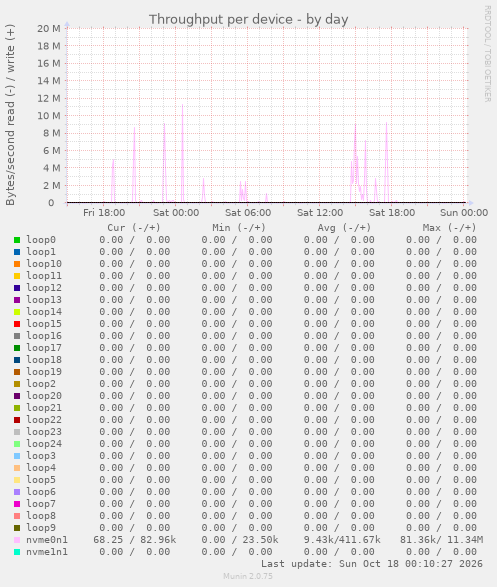
Task: Select the loop4 legend label
Action: pos(41,468)
